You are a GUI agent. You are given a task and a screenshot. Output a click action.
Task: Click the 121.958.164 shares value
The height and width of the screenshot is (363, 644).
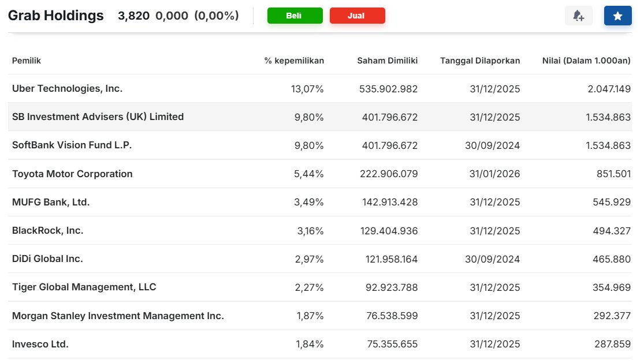[x=392, y=259]
